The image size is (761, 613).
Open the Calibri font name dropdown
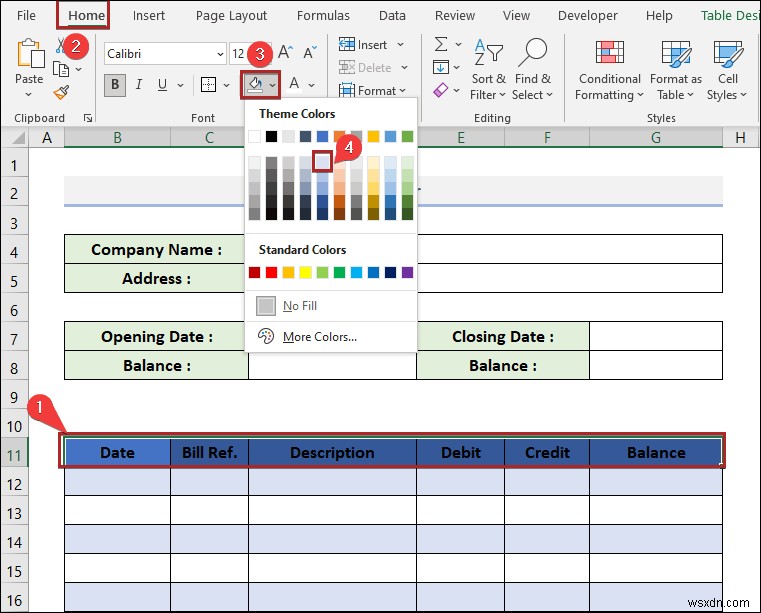click(x=220, y=54)
